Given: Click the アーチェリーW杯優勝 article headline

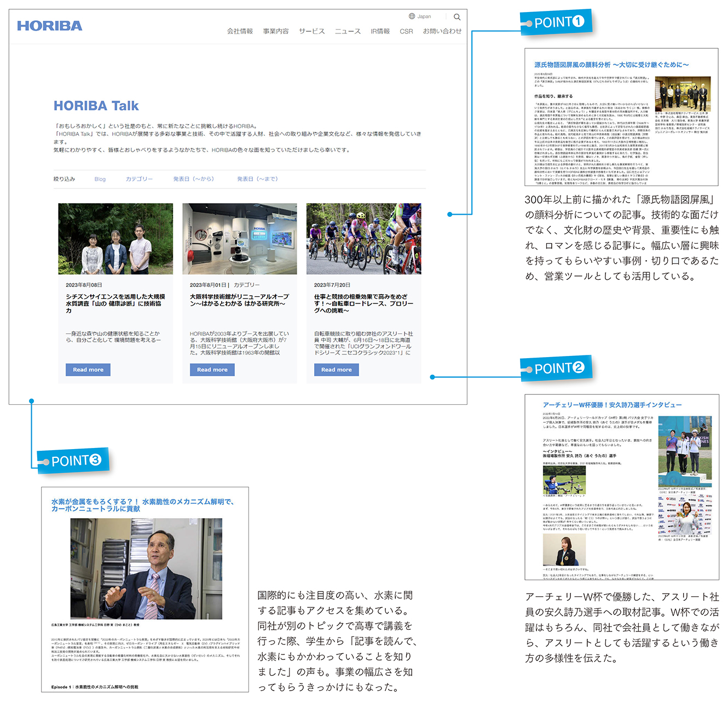Looking at the screenshot, I should point(612,405).
